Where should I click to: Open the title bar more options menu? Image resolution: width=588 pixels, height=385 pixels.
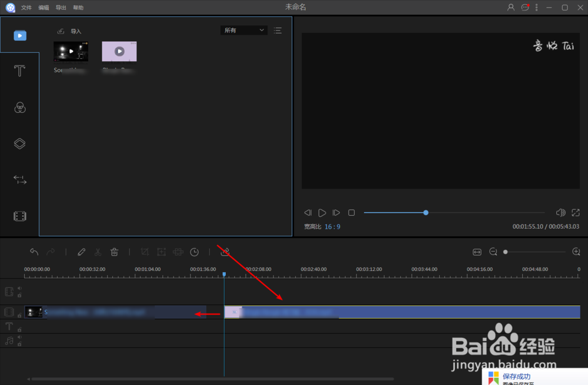click(x=537, y=8)
